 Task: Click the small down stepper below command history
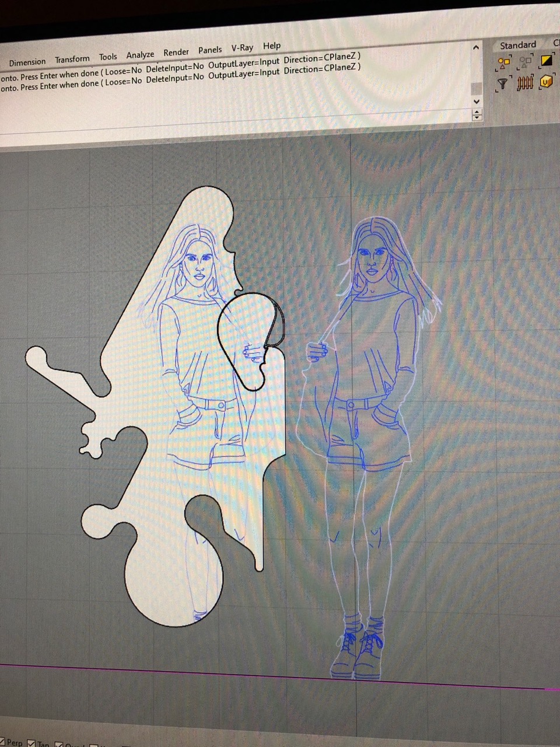(x=477, y=117)
